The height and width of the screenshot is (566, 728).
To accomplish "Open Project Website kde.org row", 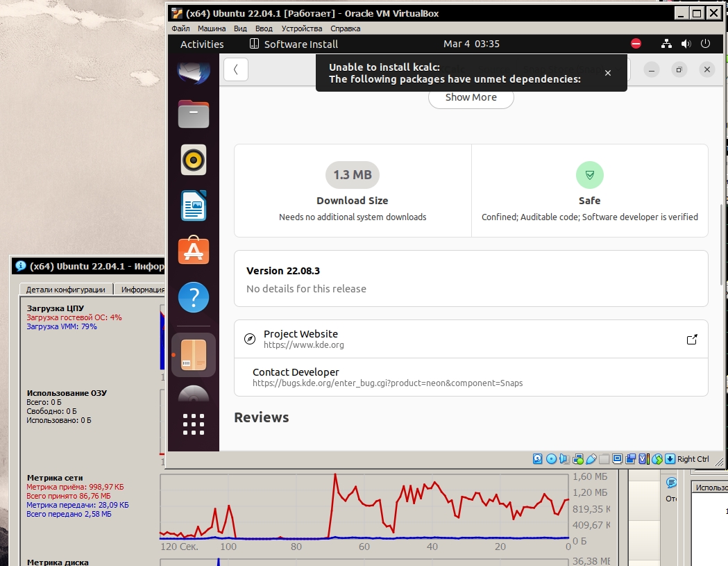I will (x=471, y=339).
